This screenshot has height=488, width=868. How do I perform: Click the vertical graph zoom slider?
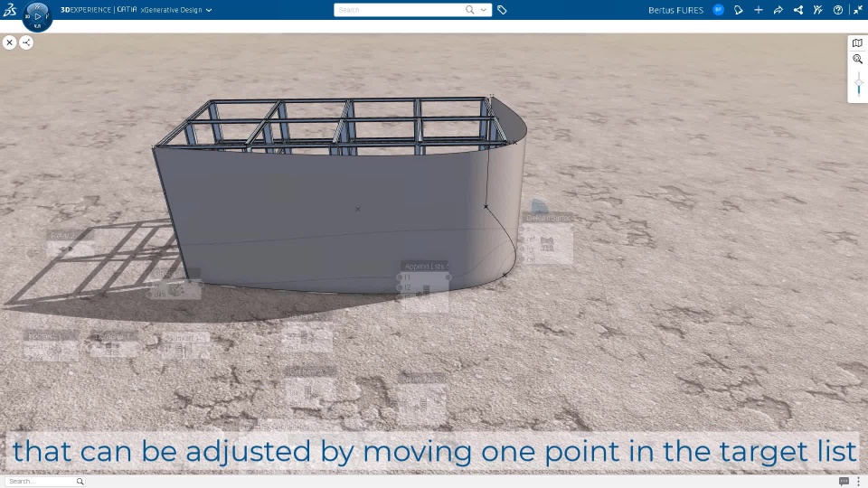coord(859,85)
